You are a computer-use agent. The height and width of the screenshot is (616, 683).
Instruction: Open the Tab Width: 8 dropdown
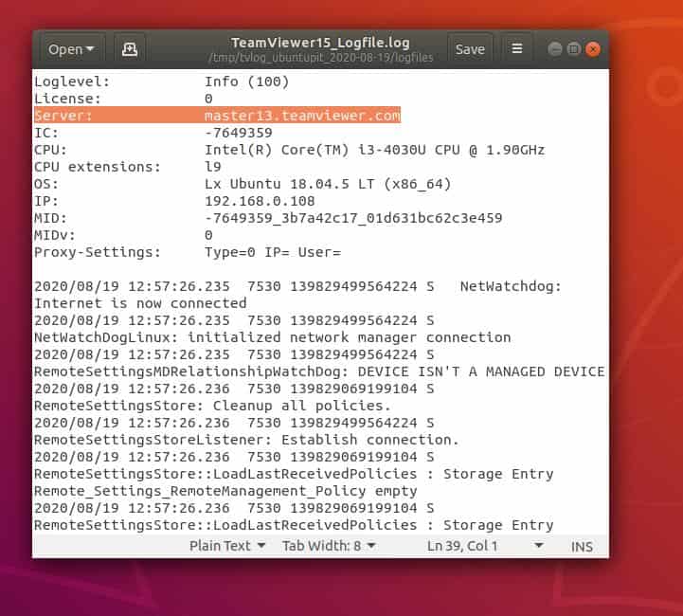tap(329, 546)
